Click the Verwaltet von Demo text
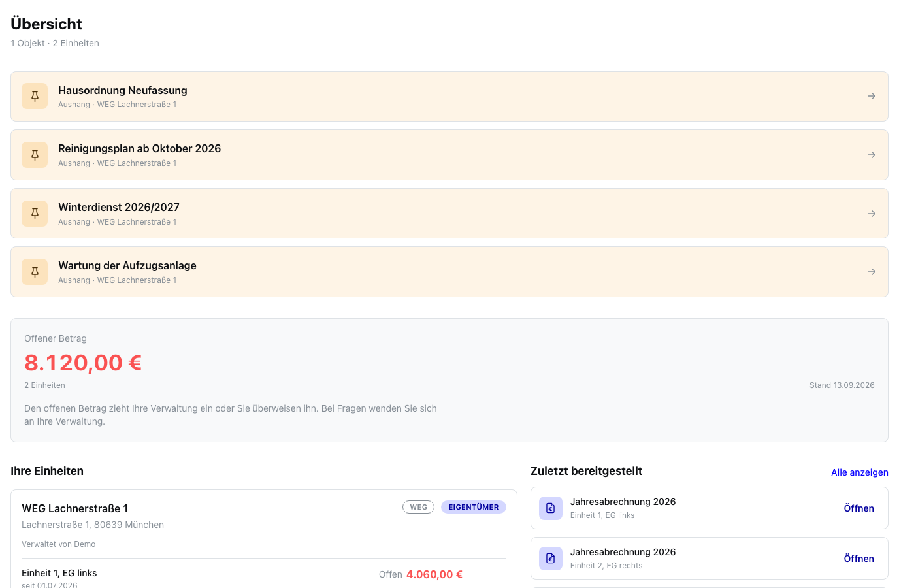 pyautogui.click(x=59, y=544)
